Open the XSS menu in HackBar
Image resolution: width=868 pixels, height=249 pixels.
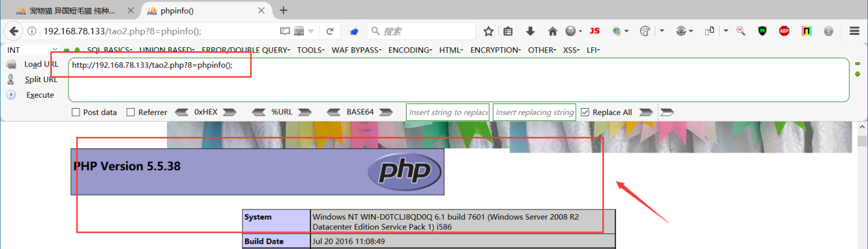[572, 50]
